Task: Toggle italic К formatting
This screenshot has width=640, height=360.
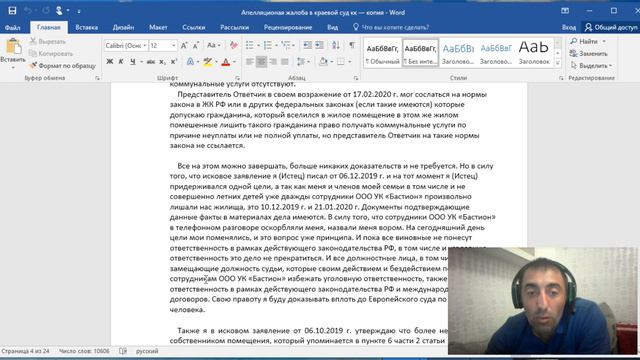Action: [121, 62]
